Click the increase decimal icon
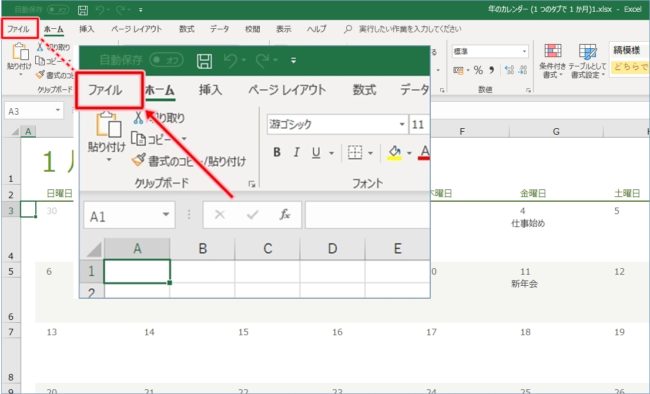The image size is (650, 394). (509, 70)
